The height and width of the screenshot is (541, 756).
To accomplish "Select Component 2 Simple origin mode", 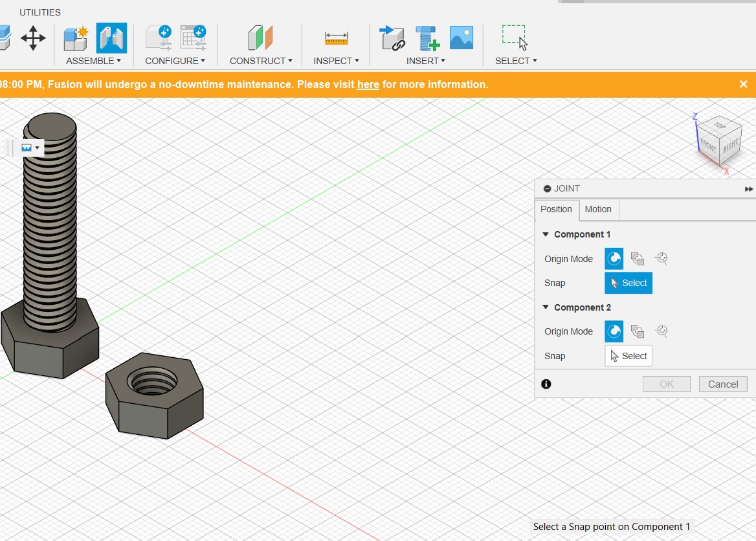I will point(614,331).
